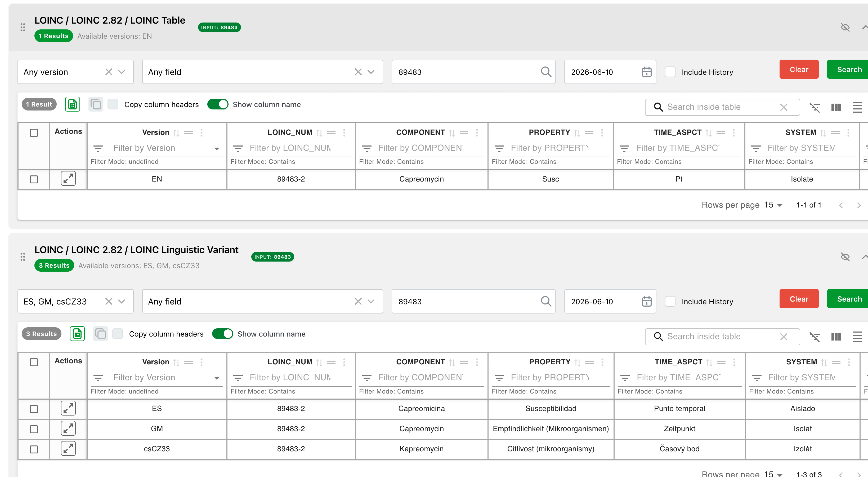Screen dimensions: 868x477
Task: Click magnifier icon in LOINC Table search box
Action: [546, 72]
